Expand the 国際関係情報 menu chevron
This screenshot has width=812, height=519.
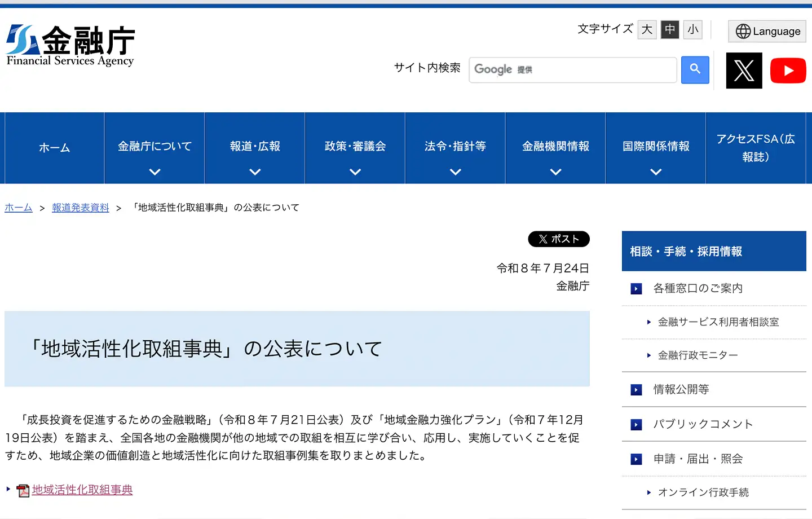tap(656, 172)
